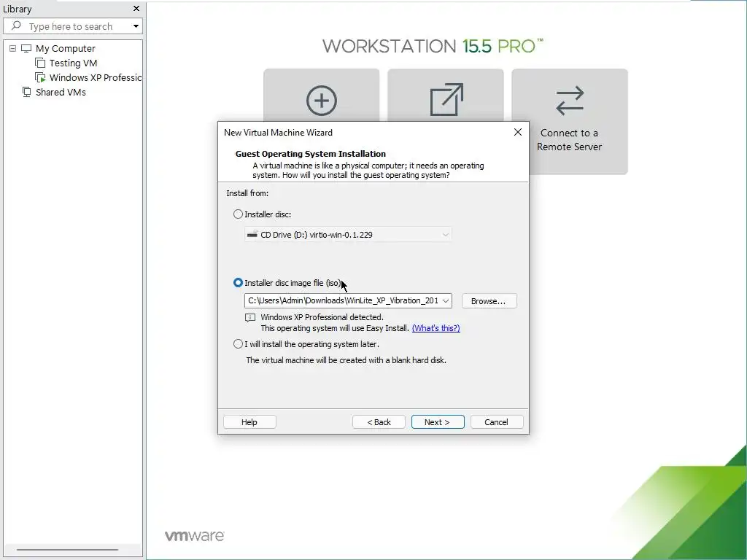The width and height of the screenshot is (747, 560).
Task: Click the Testing VM icon in the tree
Action: [x=41, y=63]
